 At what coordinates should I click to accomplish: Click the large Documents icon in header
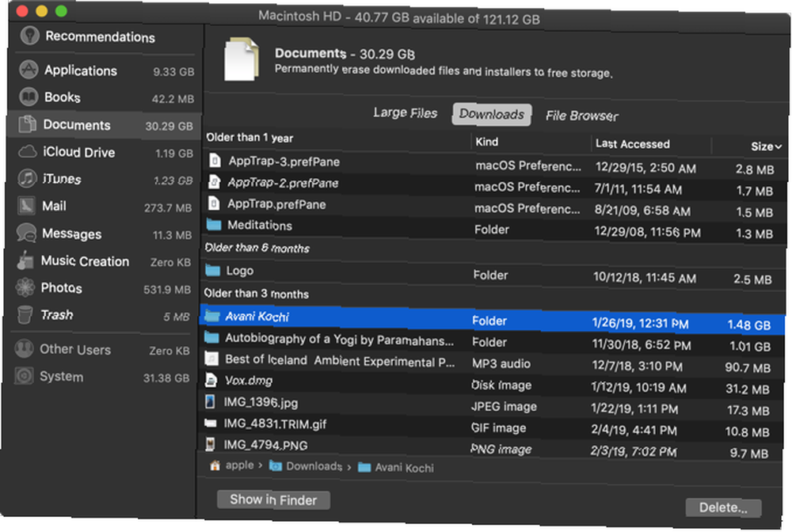(242, 59)
